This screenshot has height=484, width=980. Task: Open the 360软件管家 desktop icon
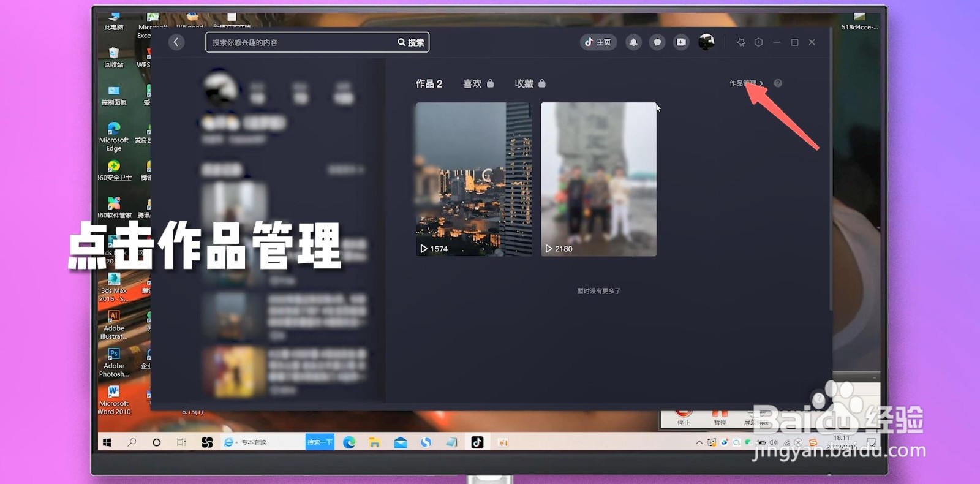(114, 208)
